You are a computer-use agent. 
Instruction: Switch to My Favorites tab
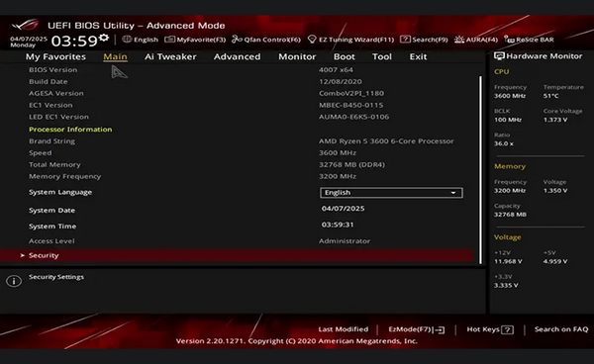(55, 56)
